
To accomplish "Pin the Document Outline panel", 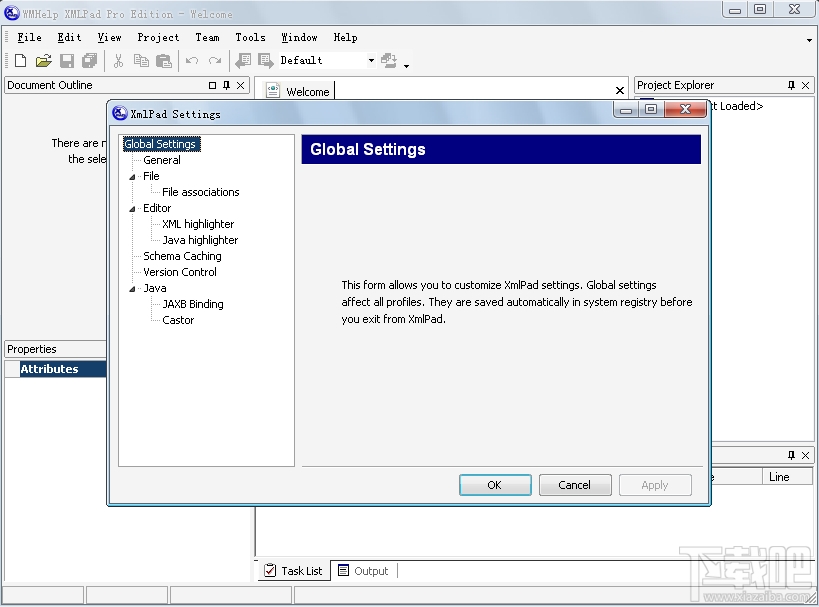I will [x=226, y=85].
